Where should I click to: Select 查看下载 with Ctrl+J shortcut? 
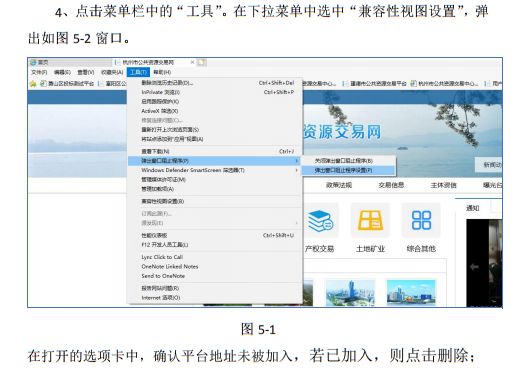point(215,151)
